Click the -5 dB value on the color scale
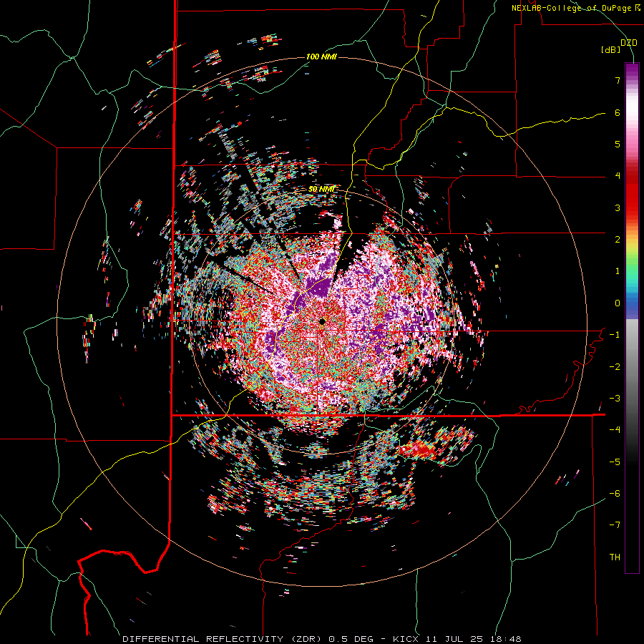 [x=615, y=462]
